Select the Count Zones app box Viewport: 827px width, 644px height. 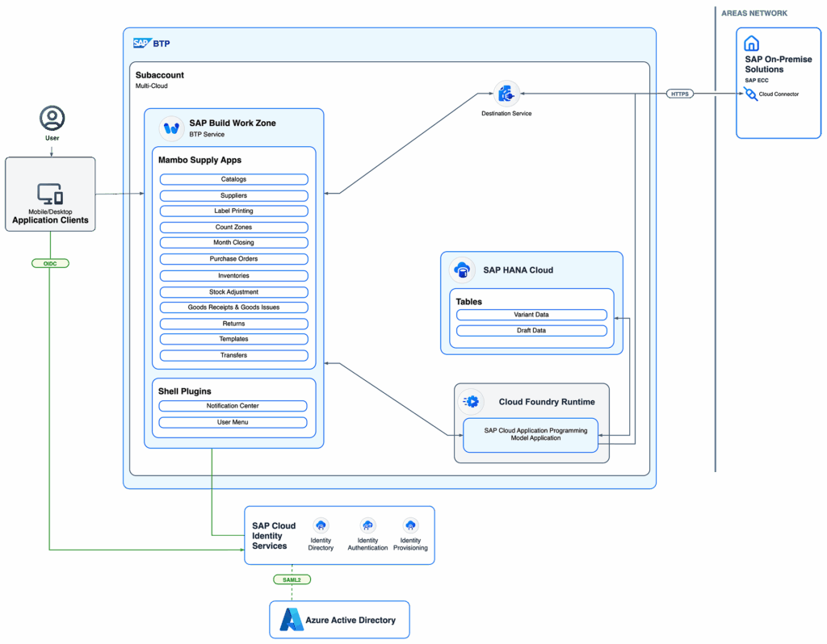[233, 227]
